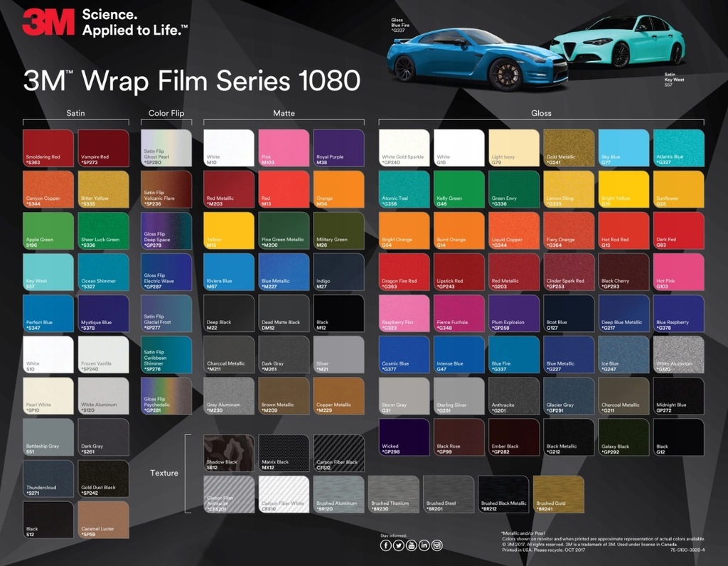Pick the Brushed Titanium BR230 swatch
Viewport: 728px width, 566px height.
(394, 494)
